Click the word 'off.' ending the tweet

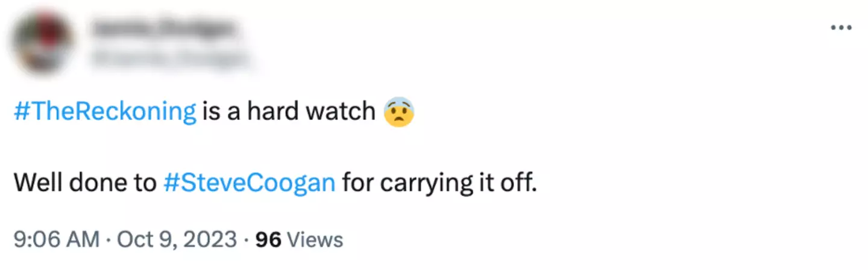point(519,182)
